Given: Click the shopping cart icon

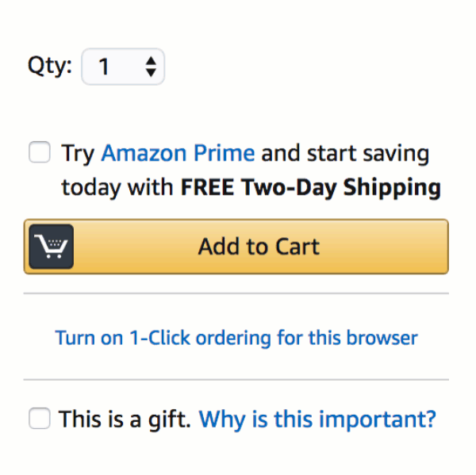Looking at the screenshot, I should tap(51, 246).
